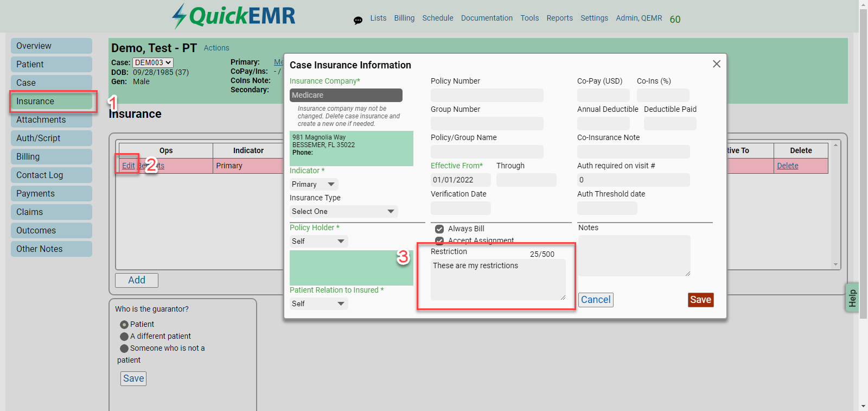Viewport: 868px width, 411px height.
Task: Go to the Auth/Script sidebar tab
Action: point(52,138)
